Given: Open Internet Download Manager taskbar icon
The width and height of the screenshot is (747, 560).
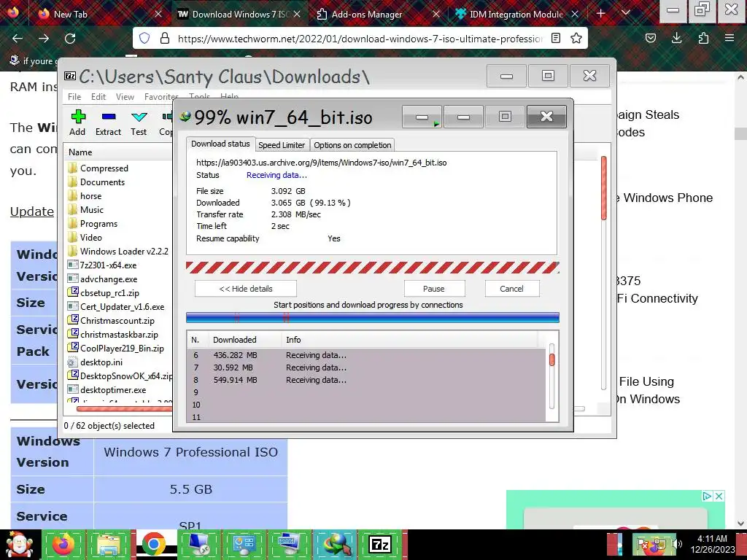Looking at the screenshot, I should pyautogui.click(x=335, y=544).
